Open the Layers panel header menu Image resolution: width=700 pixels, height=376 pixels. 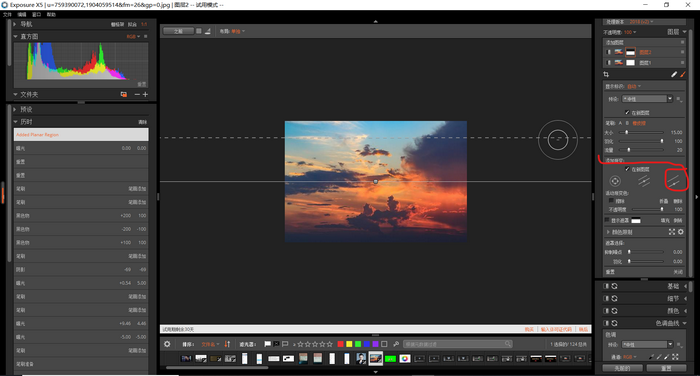pos(684,32)
